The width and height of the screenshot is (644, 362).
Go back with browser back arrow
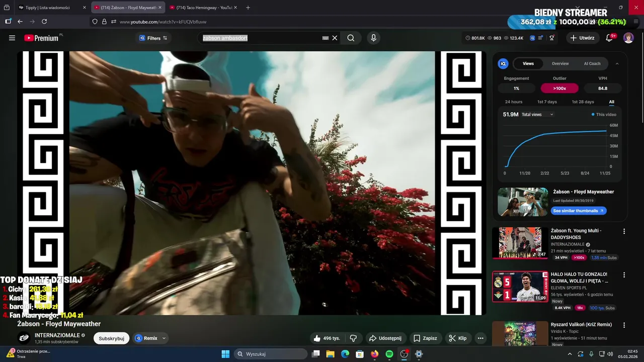(20, 22)
